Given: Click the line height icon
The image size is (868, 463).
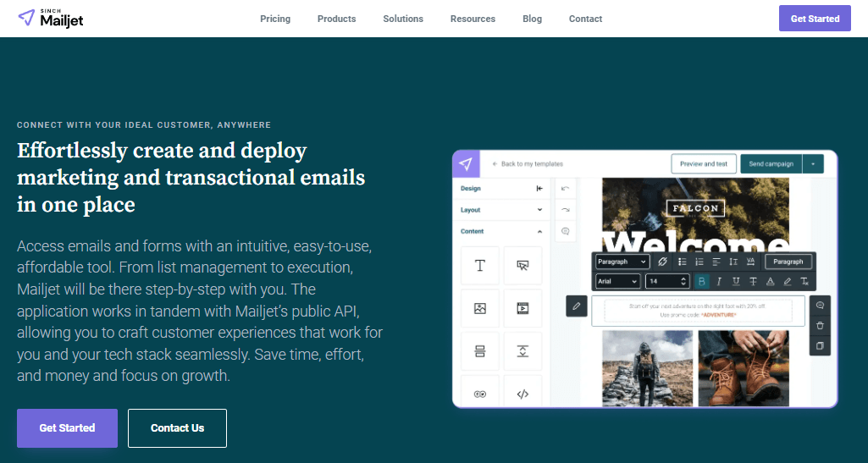Looking at the screenshot, I should pos(733,262).
